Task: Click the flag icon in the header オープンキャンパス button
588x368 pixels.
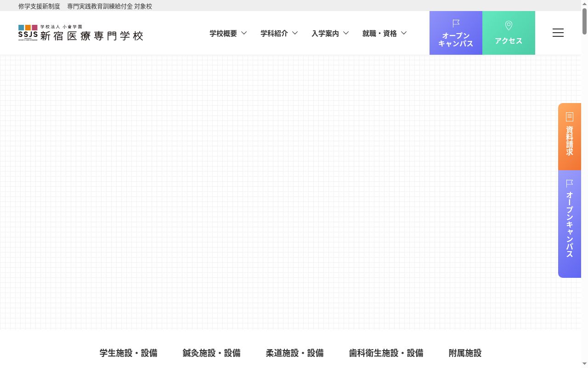Action: [456, 23]
